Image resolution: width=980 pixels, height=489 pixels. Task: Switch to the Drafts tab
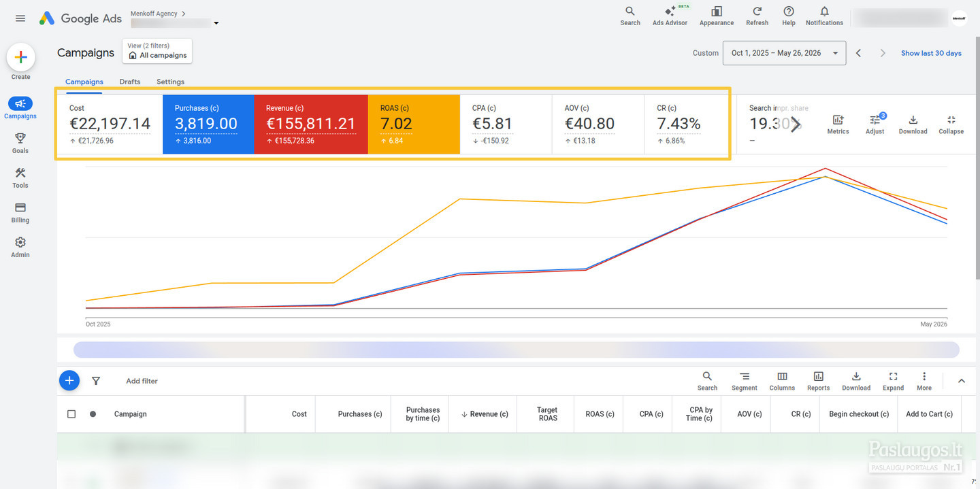pos(130,82)
